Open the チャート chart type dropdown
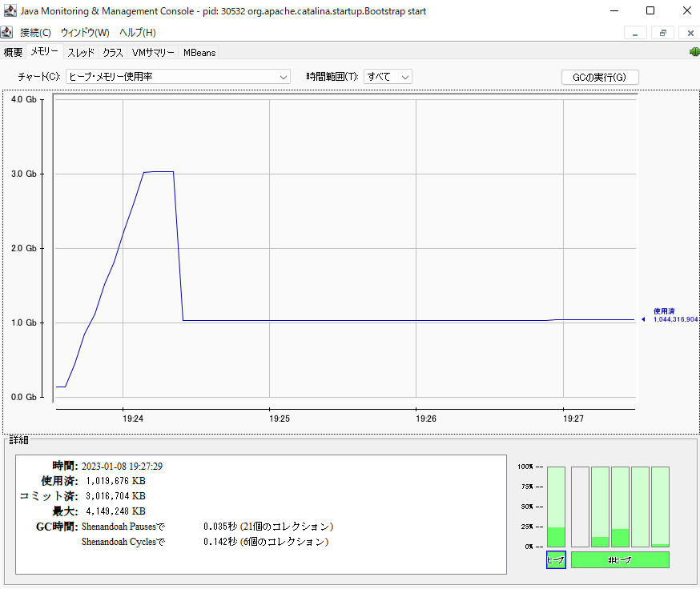700x589 pixels. coord(178,77)
